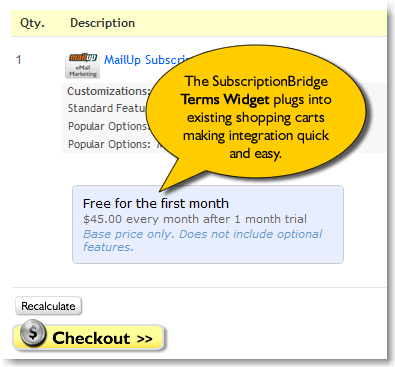Click the Recalculate button
The width and height of the screenshot is (395, 367).
(48, 306)
